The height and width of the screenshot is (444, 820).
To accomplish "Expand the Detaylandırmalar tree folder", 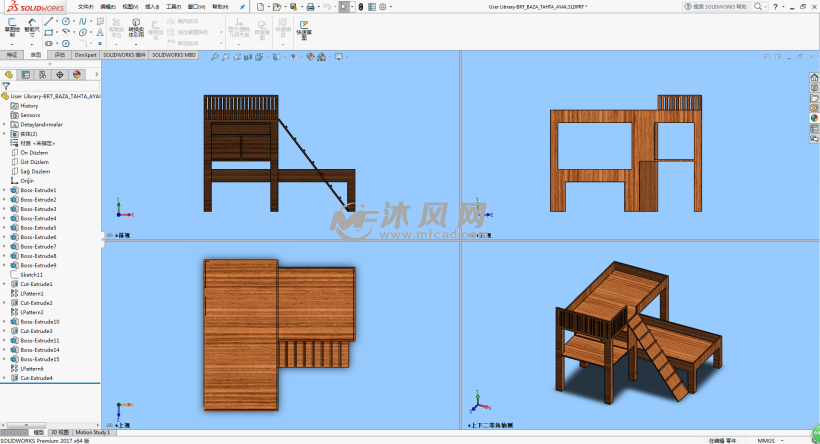I will [x=4, y=124].
